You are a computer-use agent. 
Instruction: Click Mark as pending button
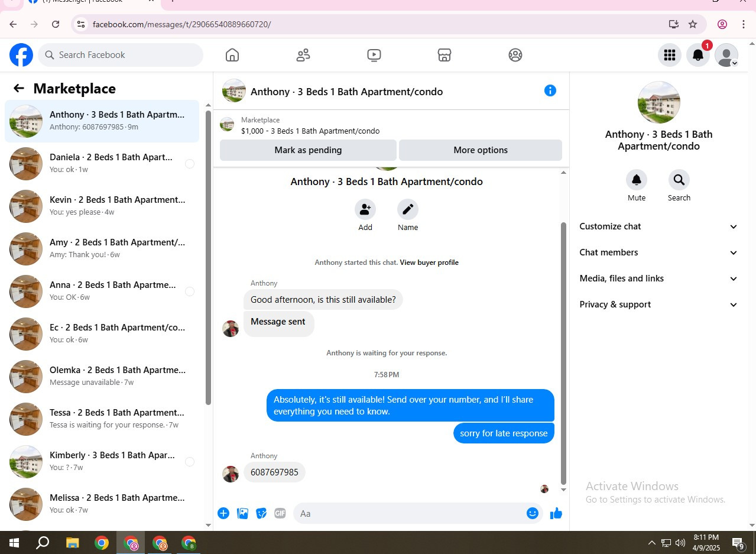point(308,150)
